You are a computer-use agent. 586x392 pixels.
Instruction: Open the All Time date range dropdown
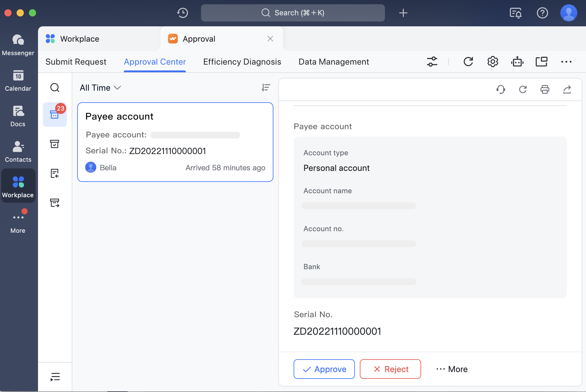pos(100,88)
